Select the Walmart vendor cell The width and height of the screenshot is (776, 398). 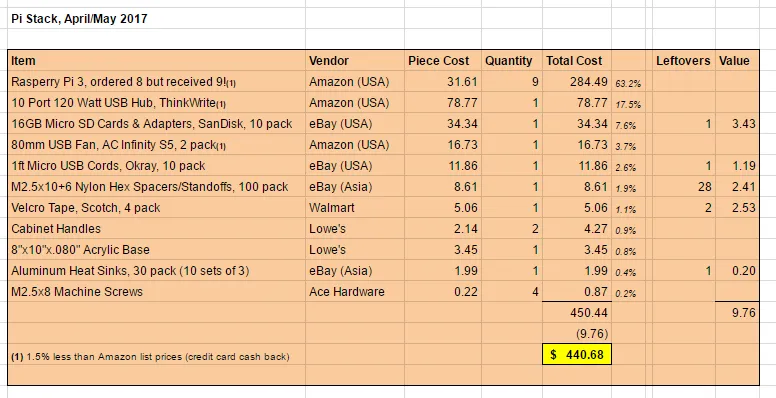[x=355, y=207]
